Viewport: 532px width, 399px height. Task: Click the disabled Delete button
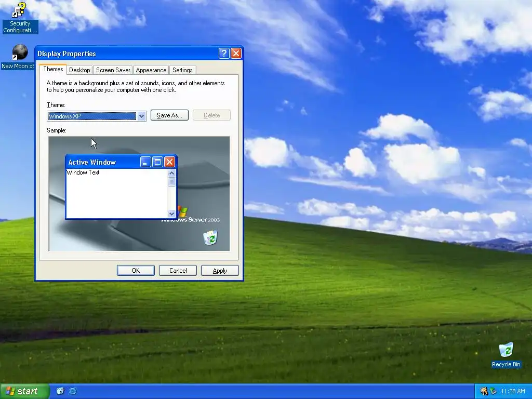(x=212, y=115)
